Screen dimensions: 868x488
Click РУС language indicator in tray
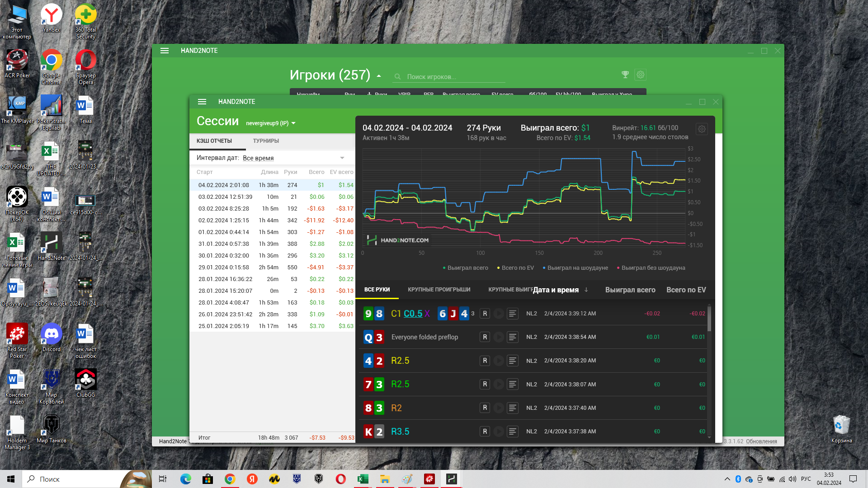tap(806, 479)
